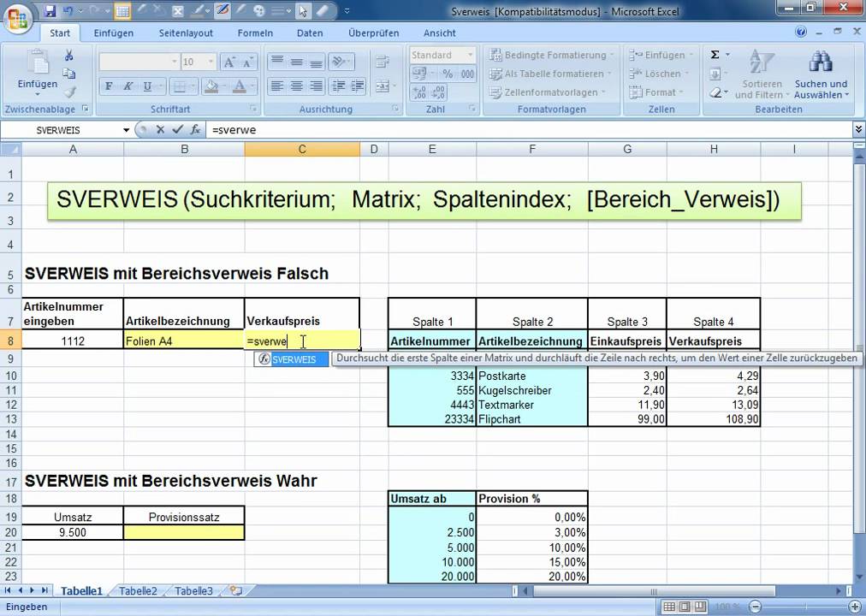Viewport: 866px width, 616px height.
Task: Open the Zellen Format dropdown
Action: [x=656, y=92]
